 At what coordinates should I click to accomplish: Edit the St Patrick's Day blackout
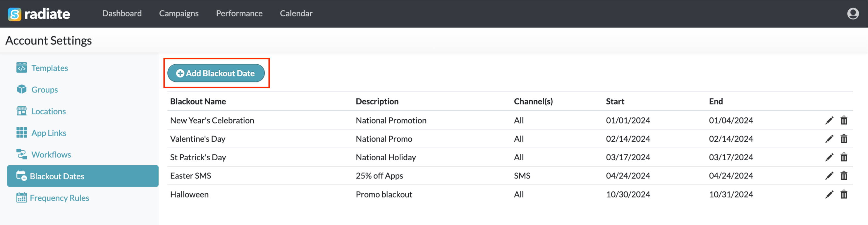(829, 157)
